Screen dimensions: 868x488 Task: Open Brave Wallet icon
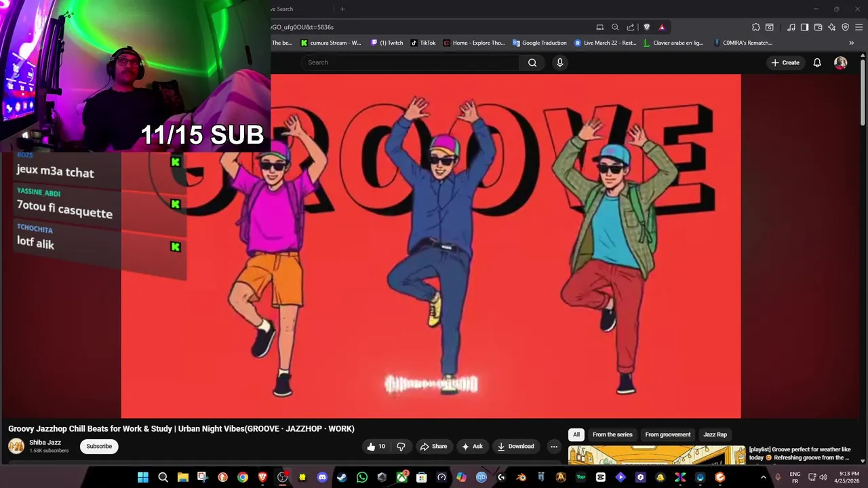(818, 27)
